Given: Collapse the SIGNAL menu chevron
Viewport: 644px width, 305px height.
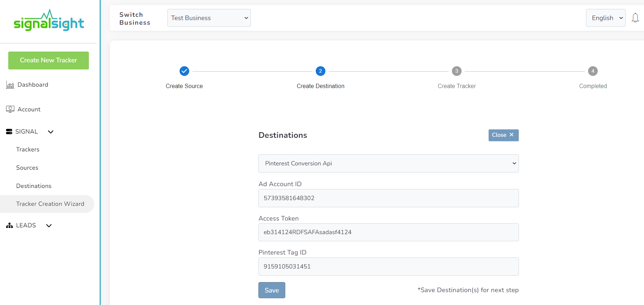Looking at the screenshot, I should (x=51, y=132).
